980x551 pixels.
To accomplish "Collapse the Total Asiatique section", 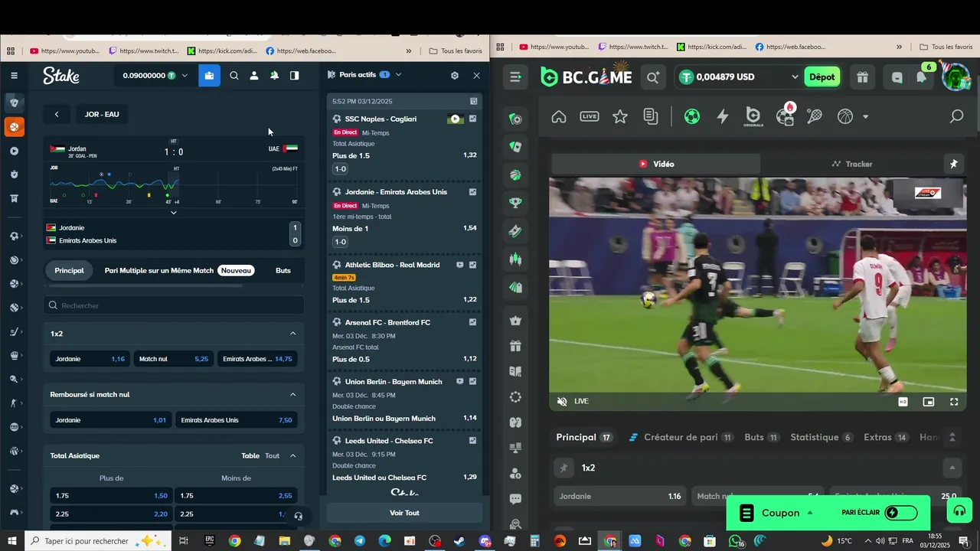I will coord(293,456).
